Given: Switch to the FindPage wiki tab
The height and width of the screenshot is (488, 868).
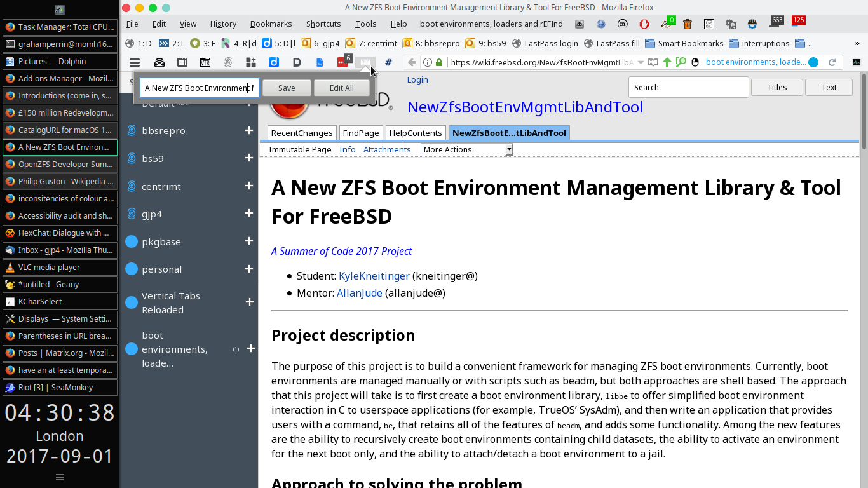Looking at the screenshot, I should pos(360,133).
